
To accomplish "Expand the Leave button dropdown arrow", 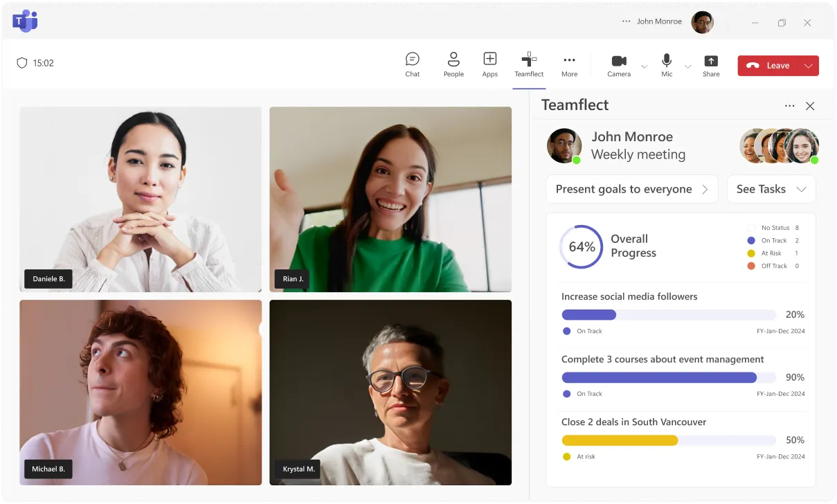I will tap(809, 66).
